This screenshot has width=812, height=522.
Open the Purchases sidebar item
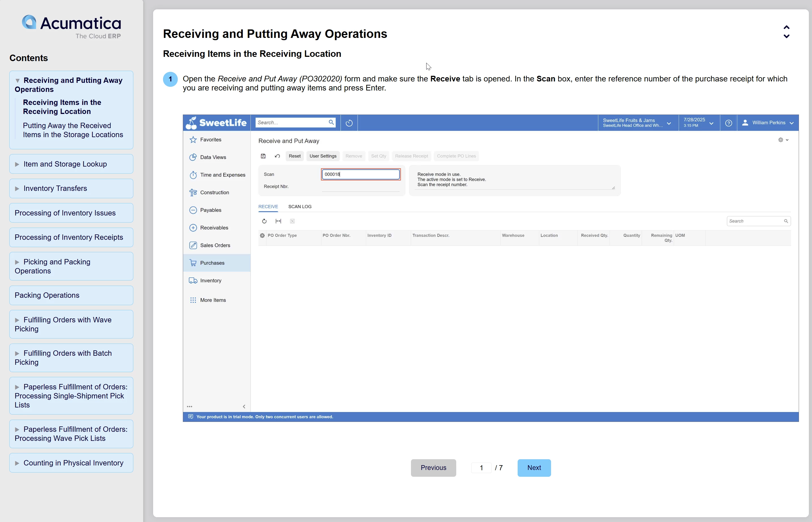[x=212, y=263]
